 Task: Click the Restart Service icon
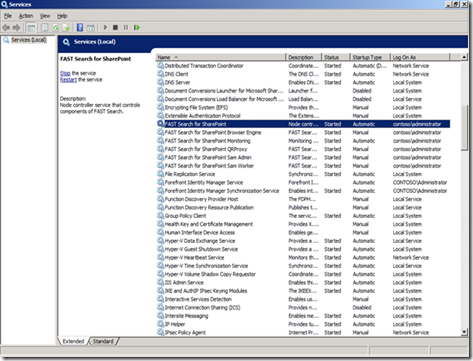(137, 27)
